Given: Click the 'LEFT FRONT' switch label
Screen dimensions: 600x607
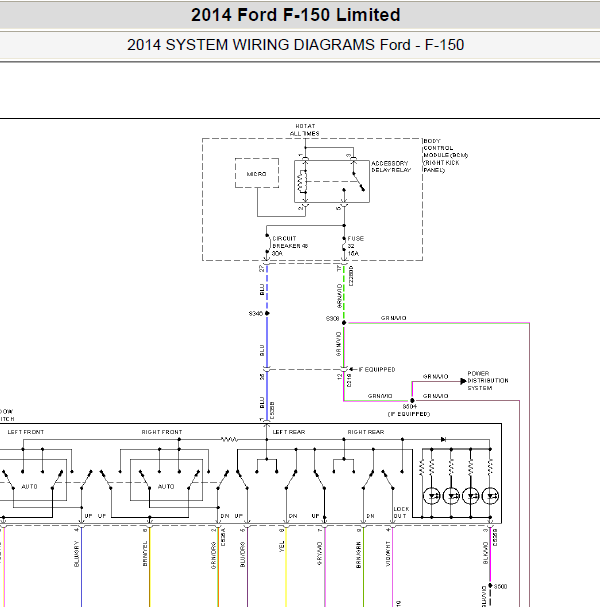Looking at the screenshot, I should (26, 432).
